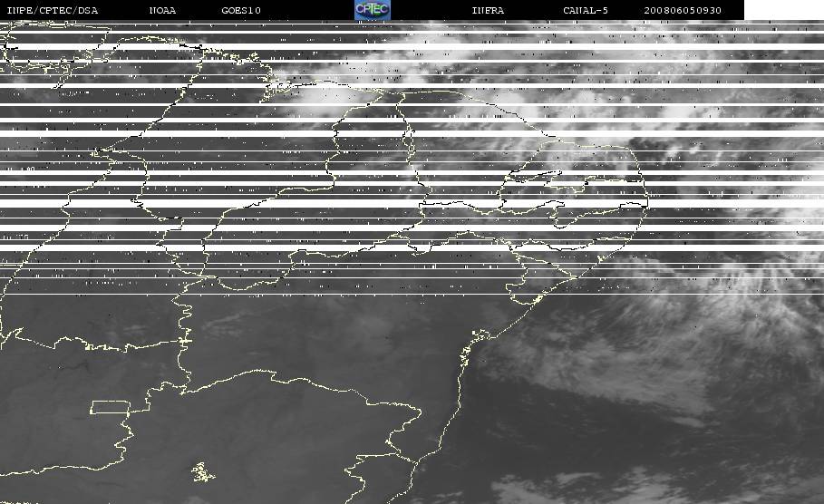Select the INPE/CPTEC/DSA header text
Viewport: 824px width, 504px height.
click(x=52, y=11)
